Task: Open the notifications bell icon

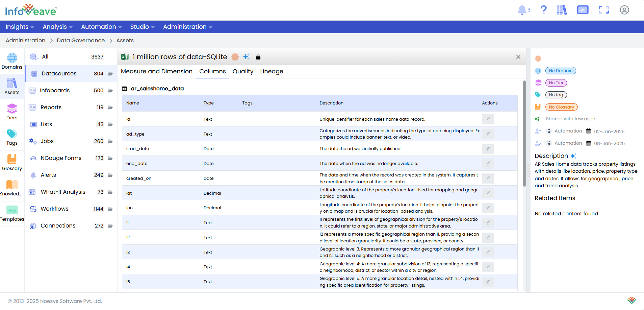Action: click(522, 10)
